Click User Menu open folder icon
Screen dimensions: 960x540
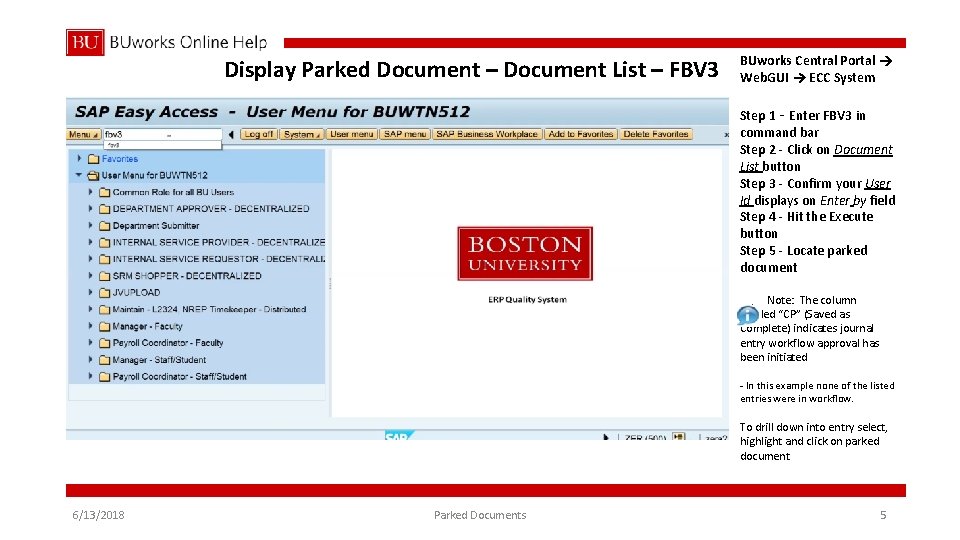click(x=94, y=176)
